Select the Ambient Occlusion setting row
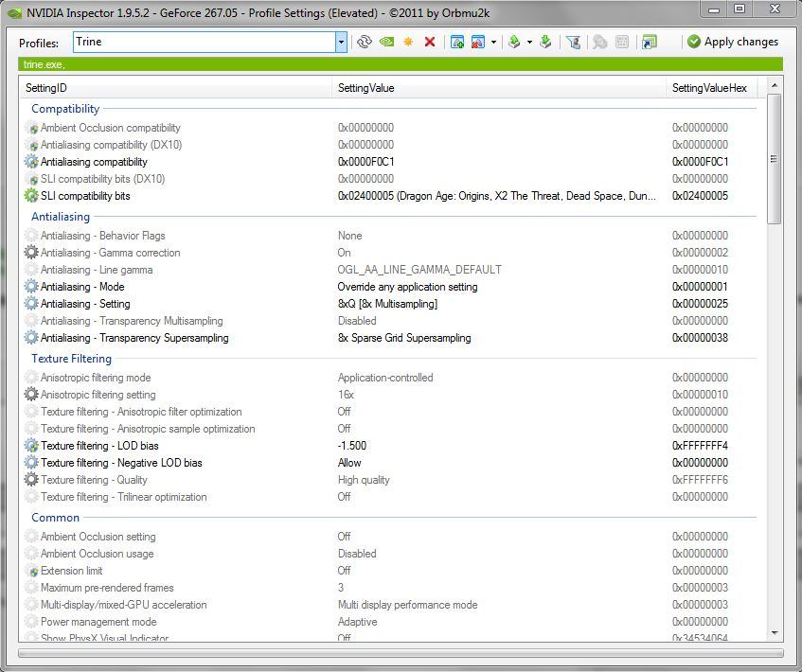Image resolution: width=802 pixels, height=672 pixels. click(390, 537)
